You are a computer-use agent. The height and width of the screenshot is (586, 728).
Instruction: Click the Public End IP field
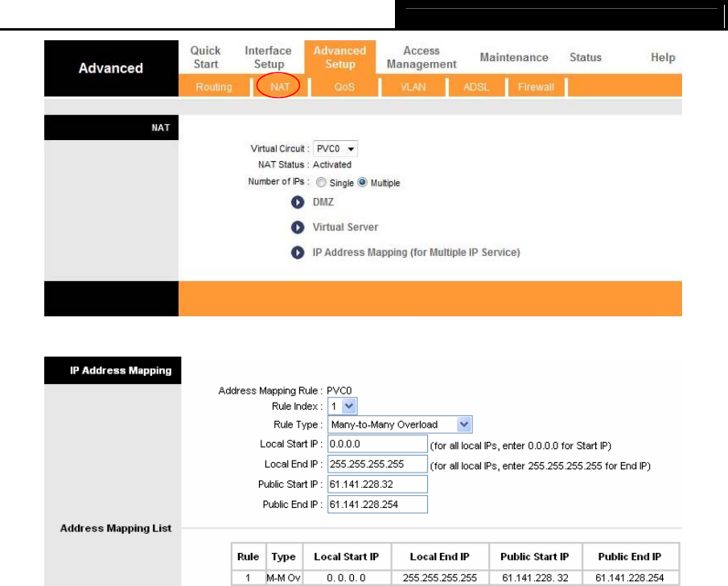pyautogui.click(x=377, y=505)
